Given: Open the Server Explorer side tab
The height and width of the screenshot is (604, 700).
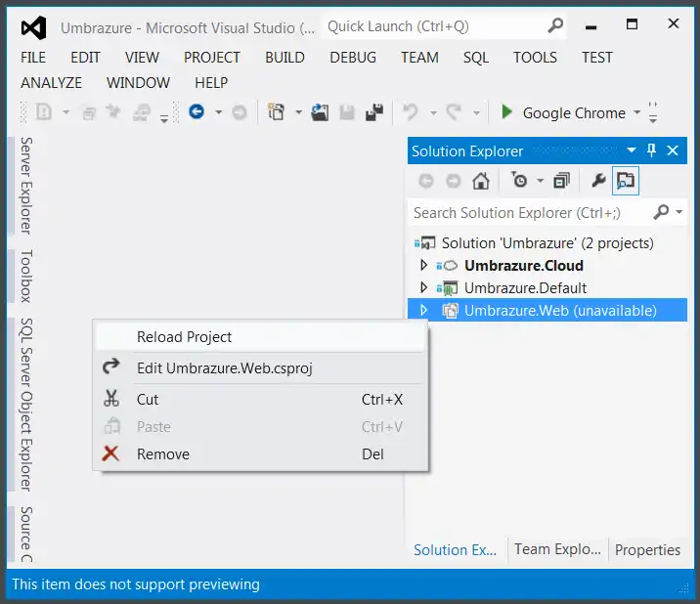Looking at the screenshot, I should [25, 186].
